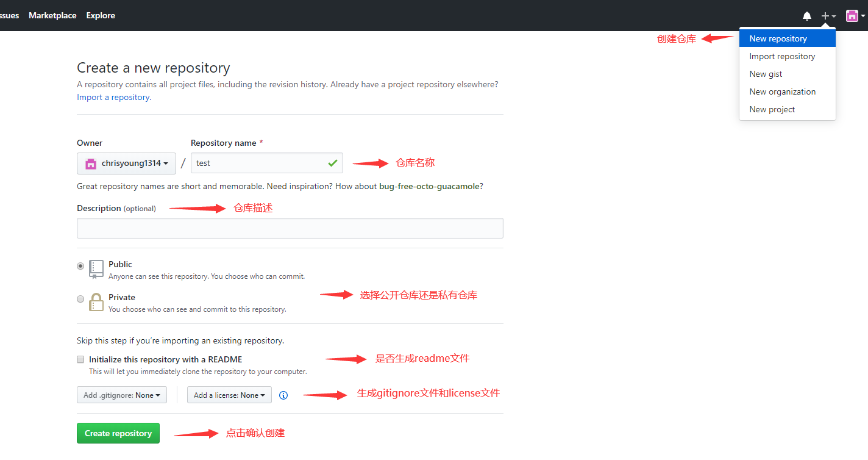Check Initialize this repository with a README
This screenshot has height=460, width=868.
coord(80,359)
